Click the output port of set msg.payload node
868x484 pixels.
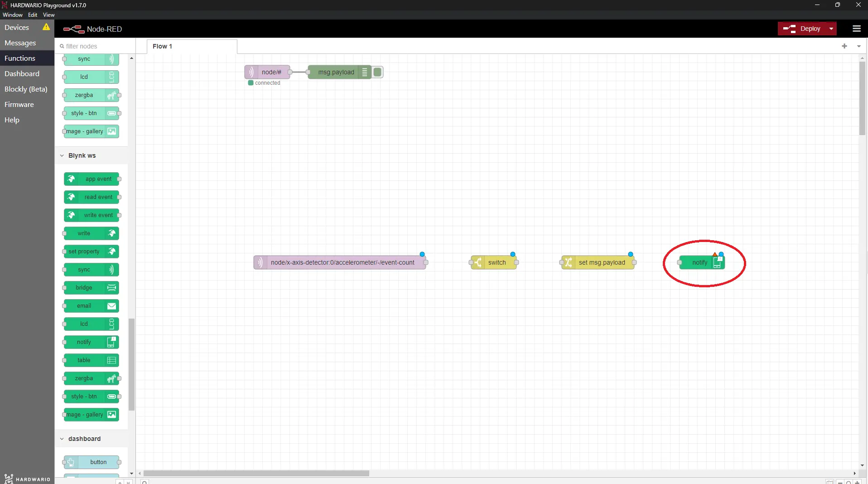634,262
